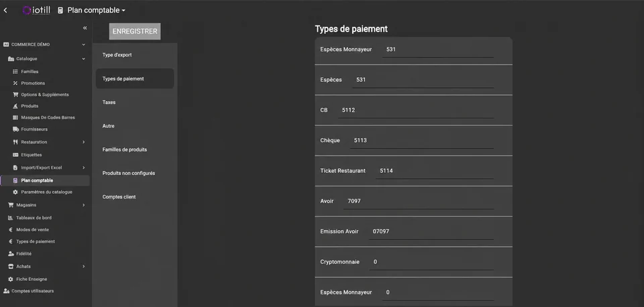Click the Types de paiement sidebar euro icon

pyautogui.click(x=11, y=242)
